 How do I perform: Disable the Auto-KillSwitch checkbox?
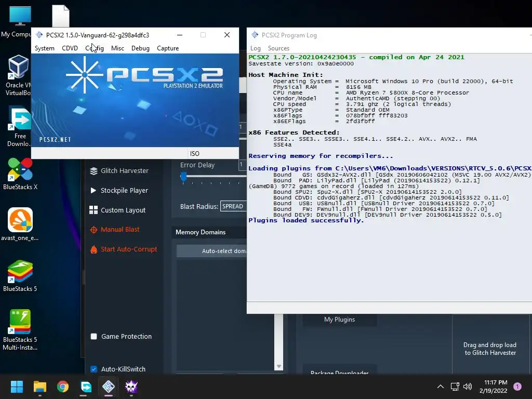point(94,369)
